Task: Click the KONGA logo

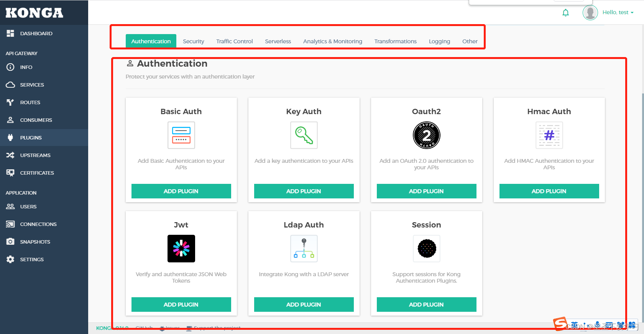Action: [x=34, y=13]
